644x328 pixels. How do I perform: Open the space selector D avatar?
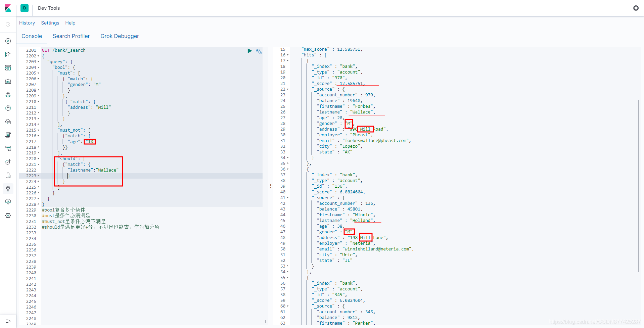25,8
